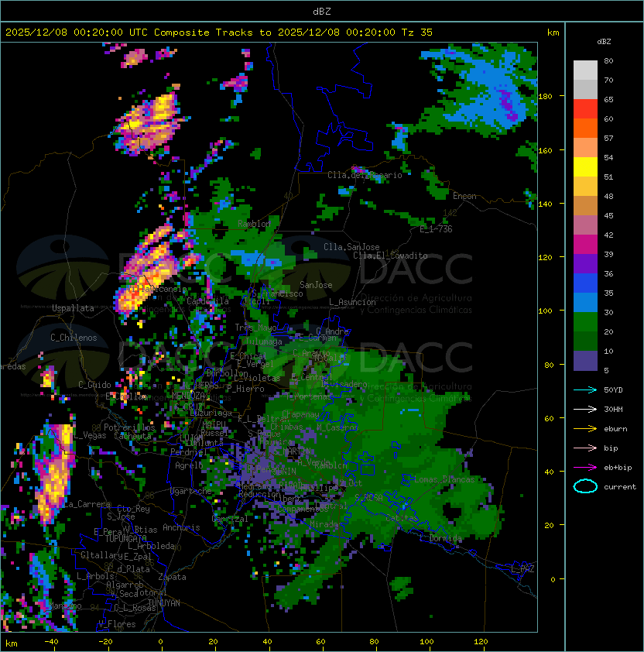Click the 'Clla.El_Cavadito' map label
Screen dimensions: 644x652
pos(390,256)
